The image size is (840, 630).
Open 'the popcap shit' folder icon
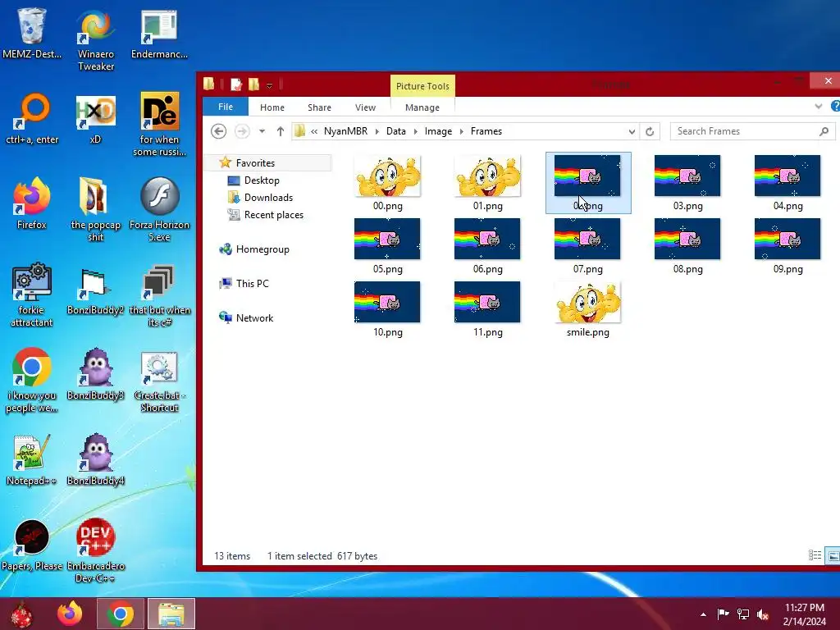click(x=95, y=209)
